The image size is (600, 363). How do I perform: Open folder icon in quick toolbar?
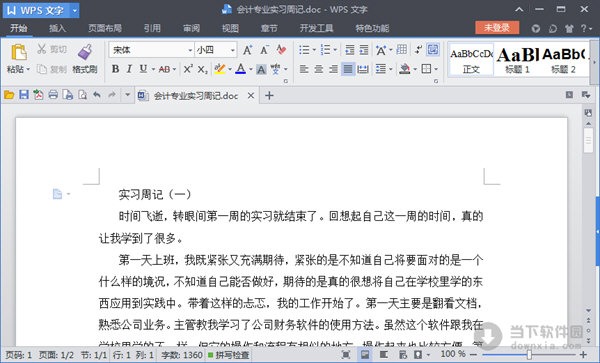coord(9,95)
